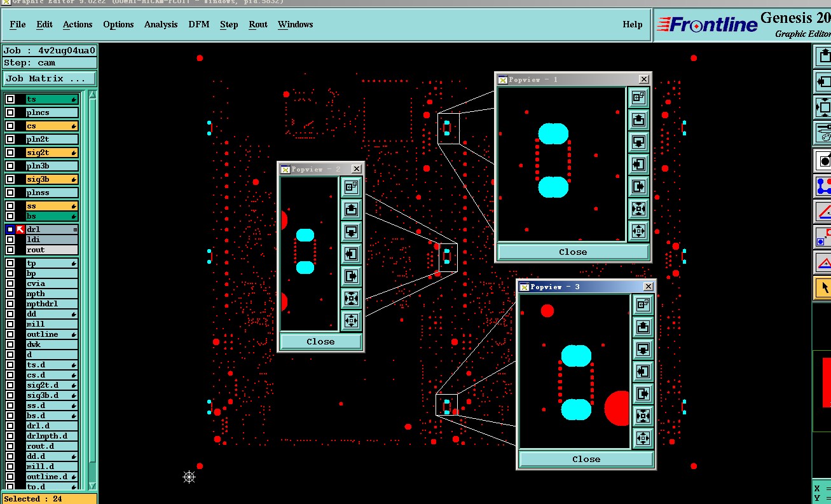Zoom in using inward arrows in Popview 1

tap(638, 208)
